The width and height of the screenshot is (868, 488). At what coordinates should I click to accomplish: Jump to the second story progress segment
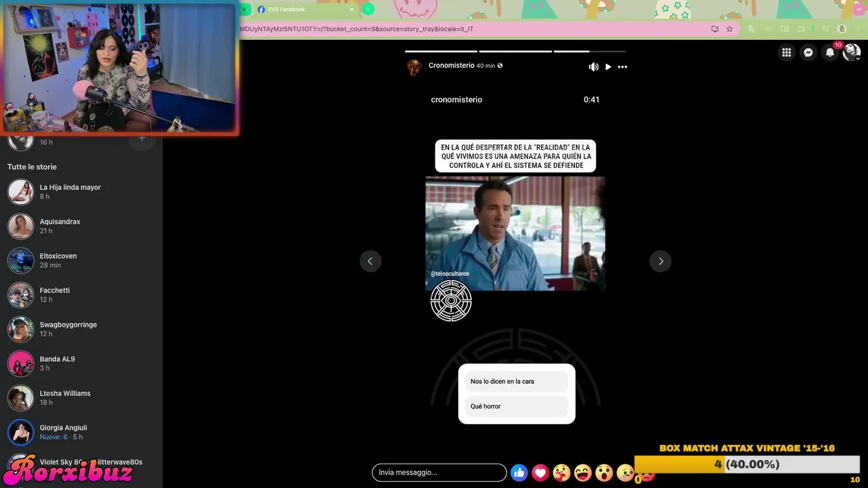pyautogui.click(x=515, y=51)
